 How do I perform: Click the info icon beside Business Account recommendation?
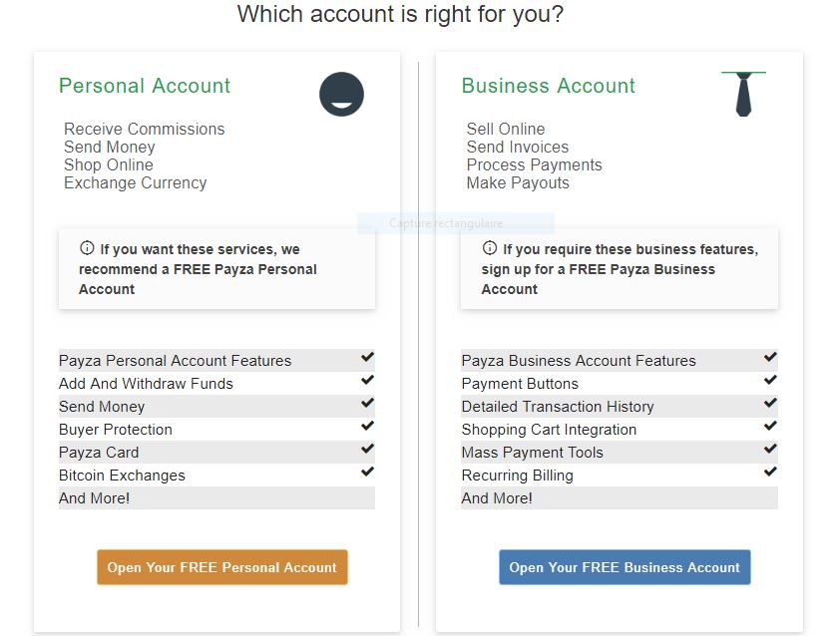pos(490,248)
